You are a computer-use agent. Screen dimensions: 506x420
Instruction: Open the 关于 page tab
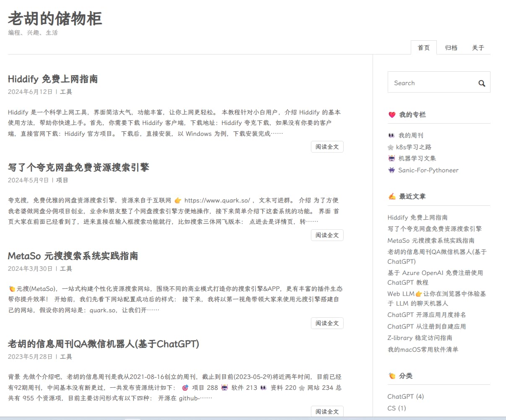[477, 47]
